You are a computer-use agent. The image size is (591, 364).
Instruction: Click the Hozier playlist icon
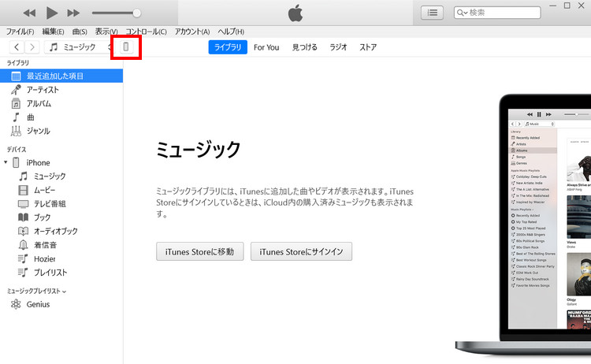pos(23,258)
